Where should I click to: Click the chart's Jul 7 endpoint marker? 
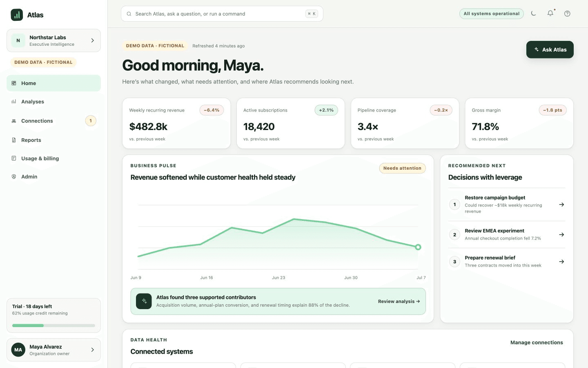(418, 247)
